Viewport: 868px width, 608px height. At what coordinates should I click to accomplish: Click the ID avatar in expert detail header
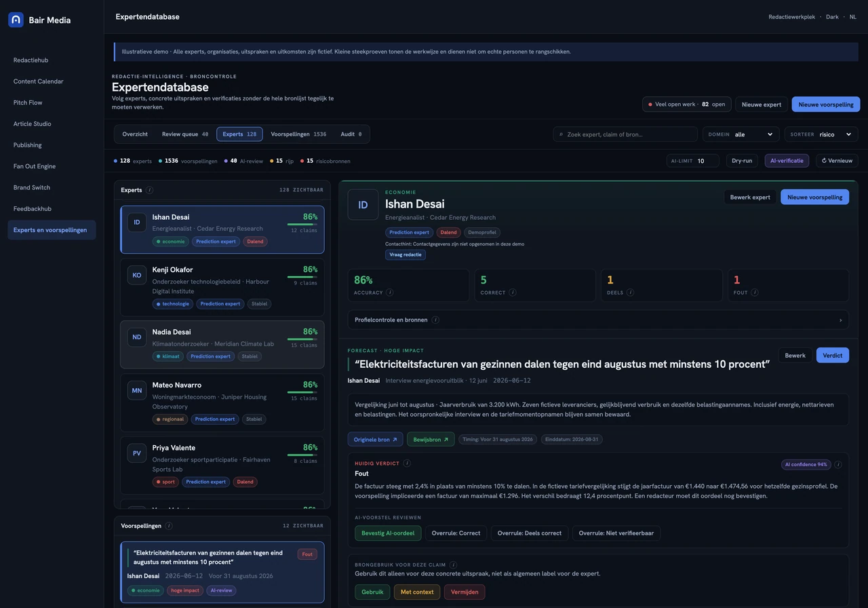click(363, 205)
